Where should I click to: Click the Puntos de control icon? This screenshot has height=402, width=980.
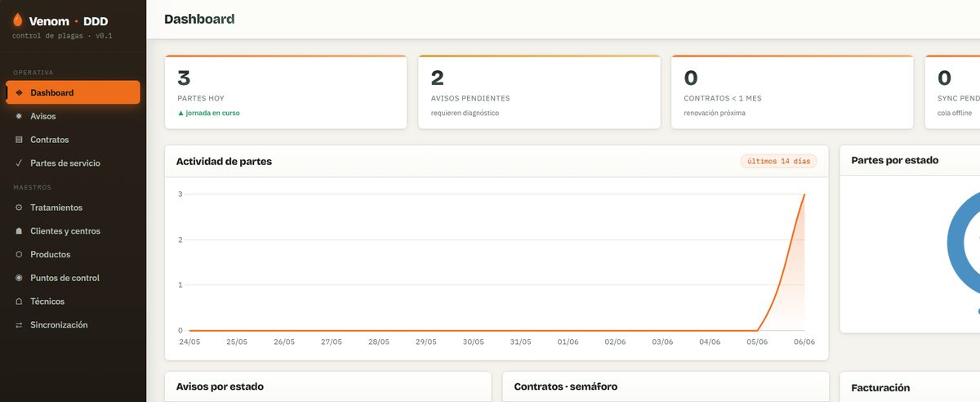19,278
